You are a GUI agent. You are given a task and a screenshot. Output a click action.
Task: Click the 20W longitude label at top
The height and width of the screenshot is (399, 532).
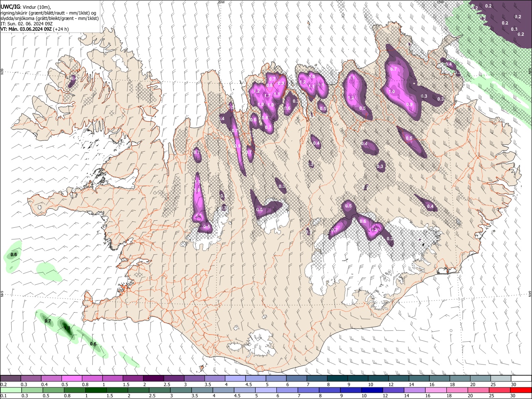click(x=221, y=2)
